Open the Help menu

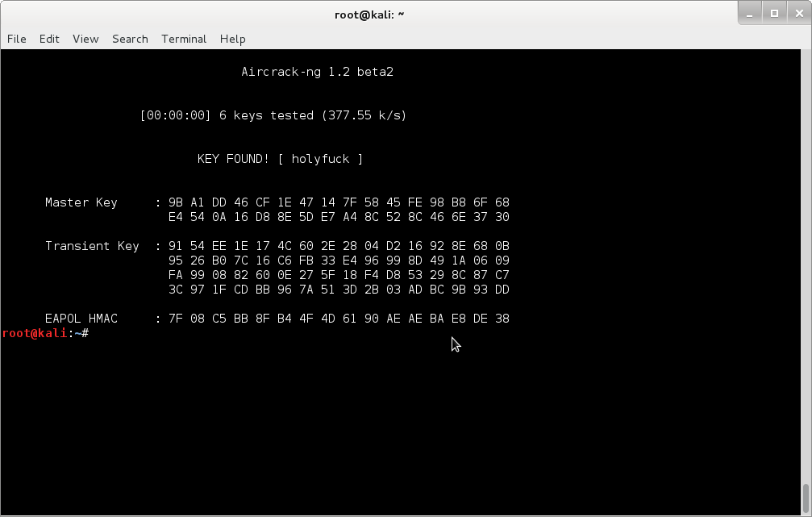click(232, 39)
